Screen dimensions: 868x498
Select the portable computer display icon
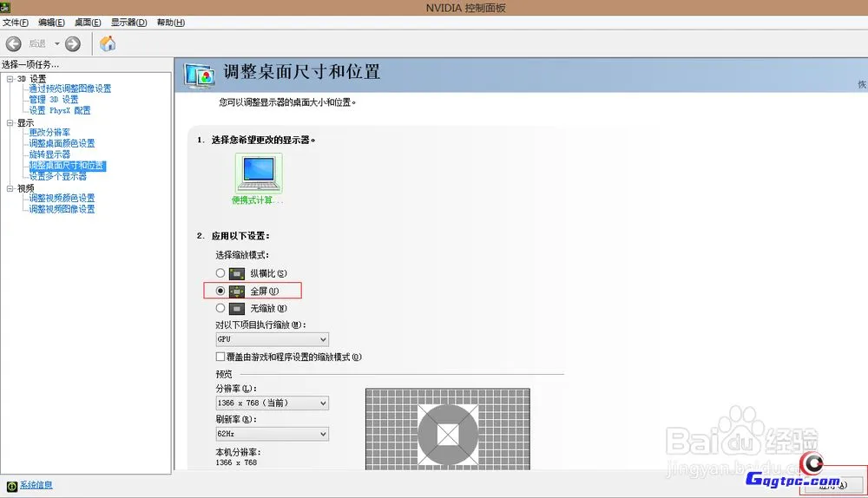click(x=259, y=174)
